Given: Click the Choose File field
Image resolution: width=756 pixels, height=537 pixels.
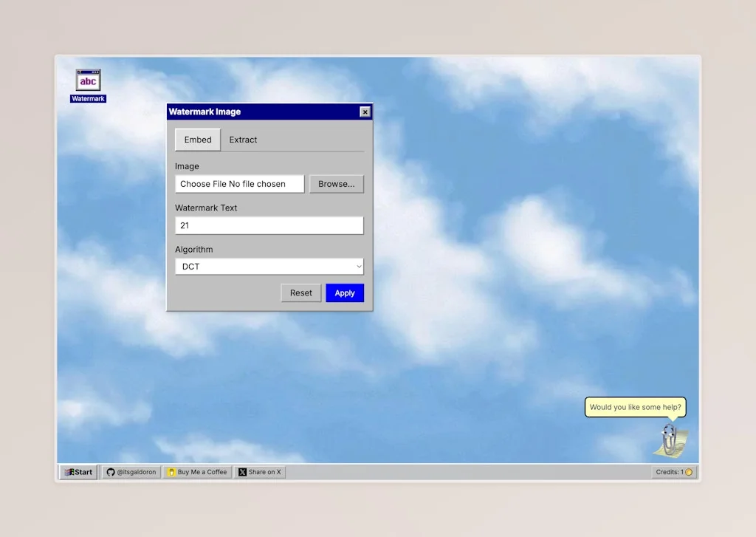Looking at the screenshot, I should point(239,183).
